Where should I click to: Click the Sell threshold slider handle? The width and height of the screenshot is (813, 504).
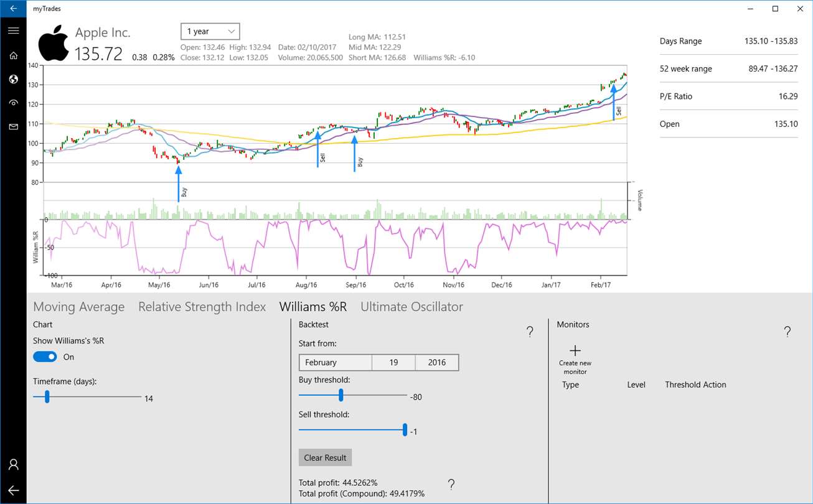coord(405,429)
